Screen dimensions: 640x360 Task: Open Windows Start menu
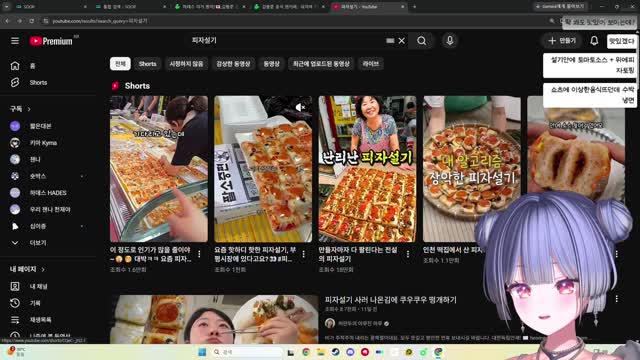coord(202,352)
